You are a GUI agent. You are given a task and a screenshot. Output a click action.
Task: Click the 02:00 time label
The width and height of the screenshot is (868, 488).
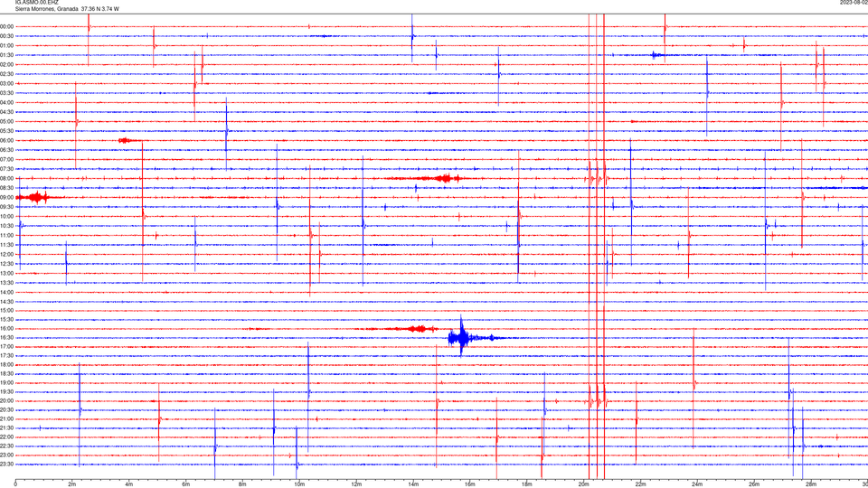coord(6,64)
